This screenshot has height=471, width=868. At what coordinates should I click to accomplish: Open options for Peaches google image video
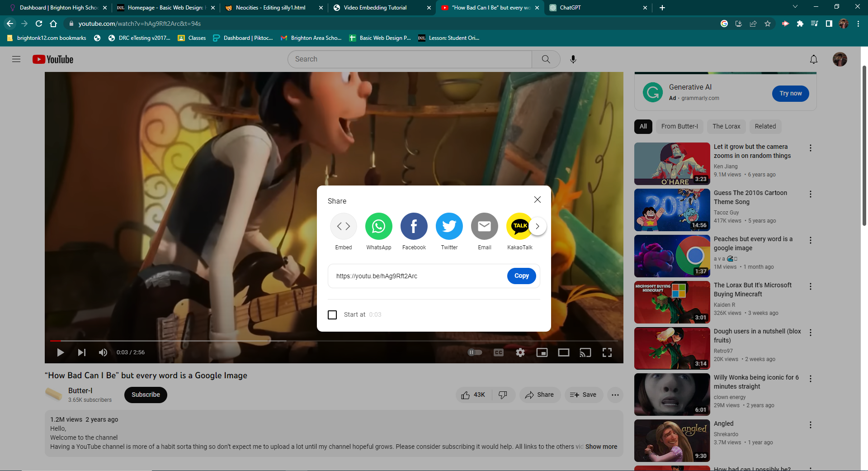tap(811, 240)
